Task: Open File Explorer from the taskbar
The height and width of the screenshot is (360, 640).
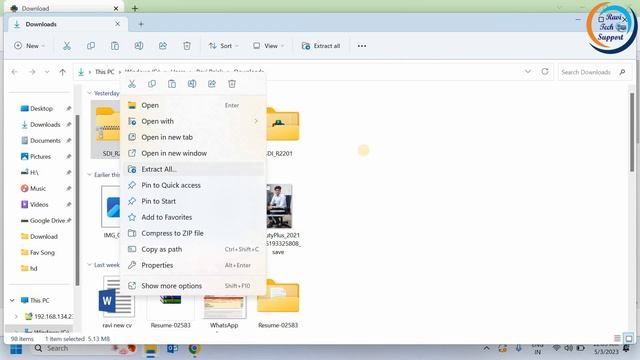Action: point(151,349)
